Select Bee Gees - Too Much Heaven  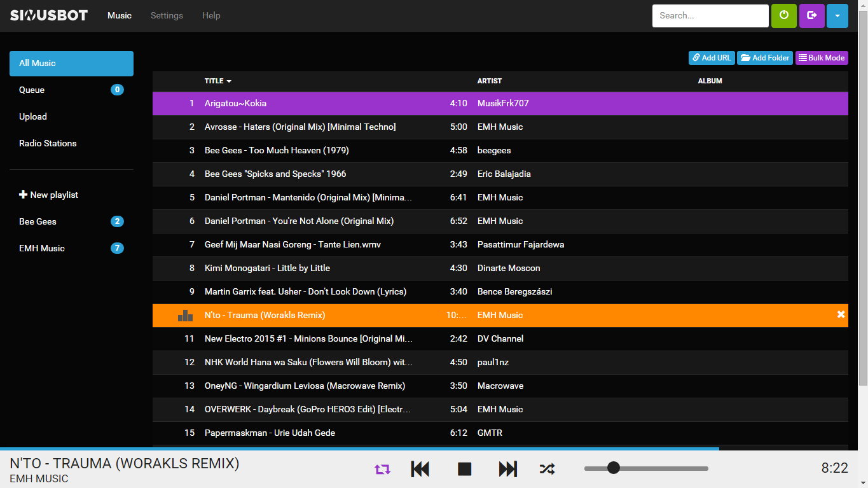500,150
